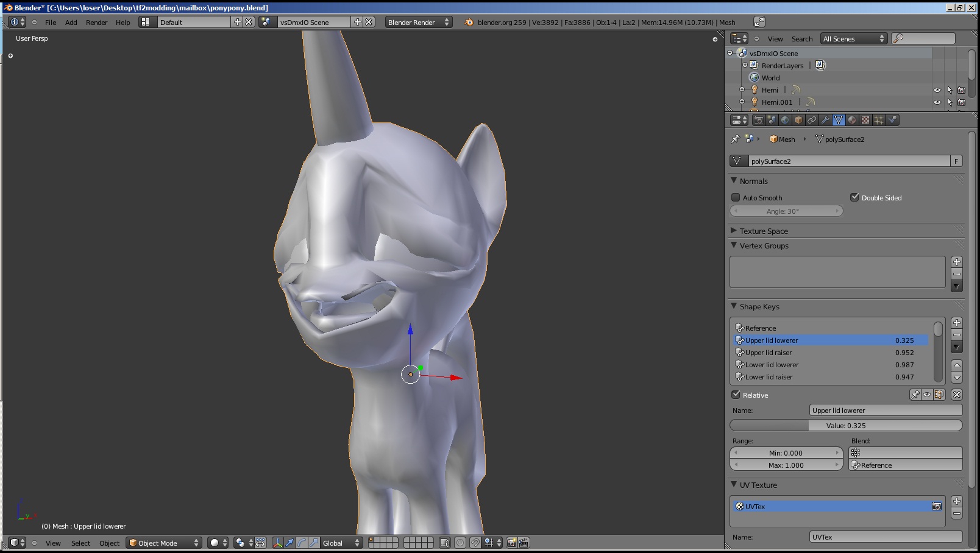The width and height of the screenshot is (980, 553).
Task: Switch to the Material properties tab
Action: tap(852, 120)
